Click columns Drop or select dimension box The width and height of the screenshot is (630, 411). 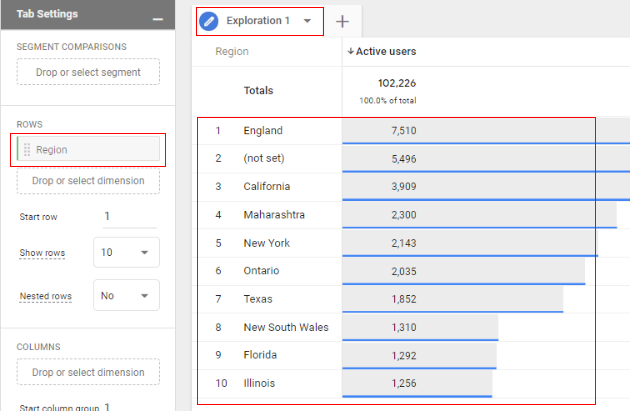click(x=88, y=372)
